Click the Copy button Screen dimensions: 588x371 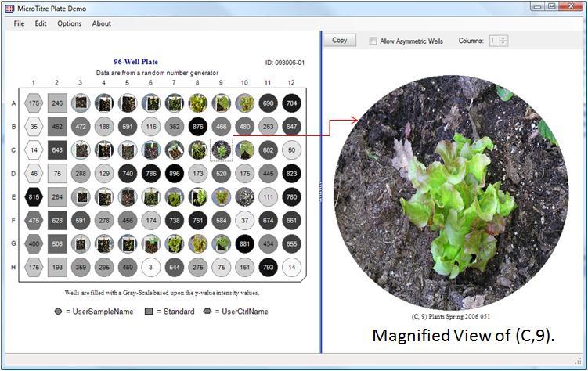coord(340,40)
